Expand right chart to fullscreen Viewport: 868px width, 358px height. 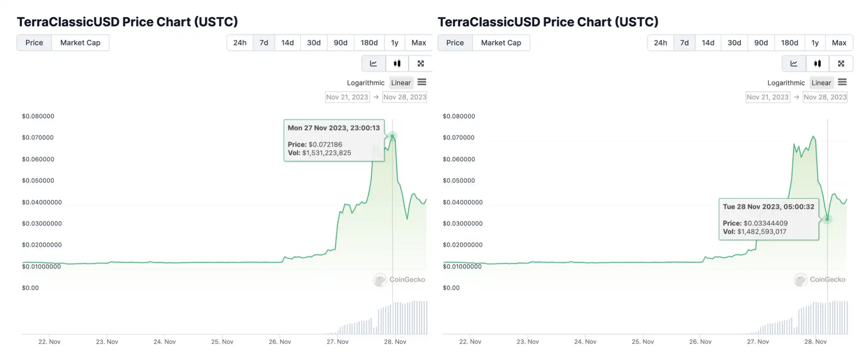tap(841, 64)
